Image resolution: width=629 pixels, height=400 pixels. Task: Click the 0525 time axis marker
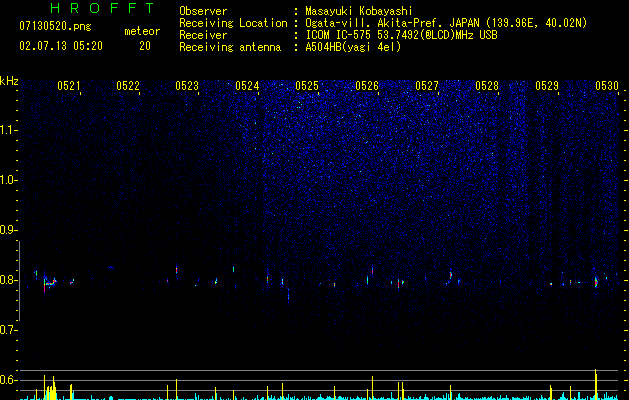coord(307,86)
